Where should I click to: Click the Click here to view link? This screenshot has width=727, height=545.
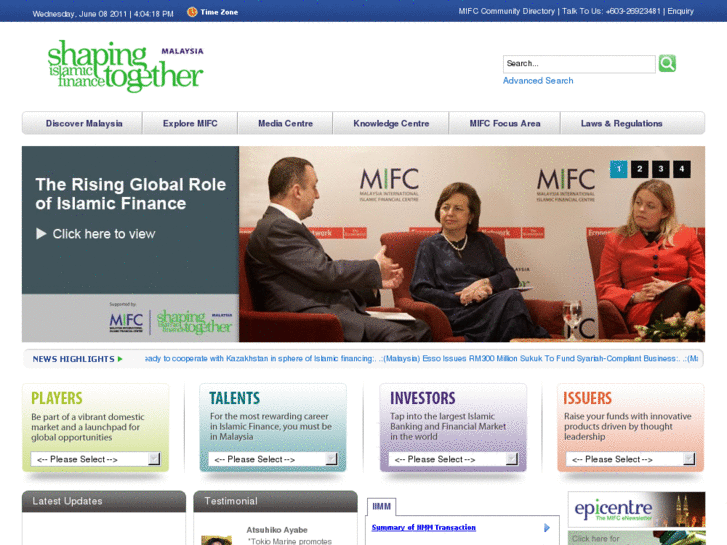pos(104,234)
